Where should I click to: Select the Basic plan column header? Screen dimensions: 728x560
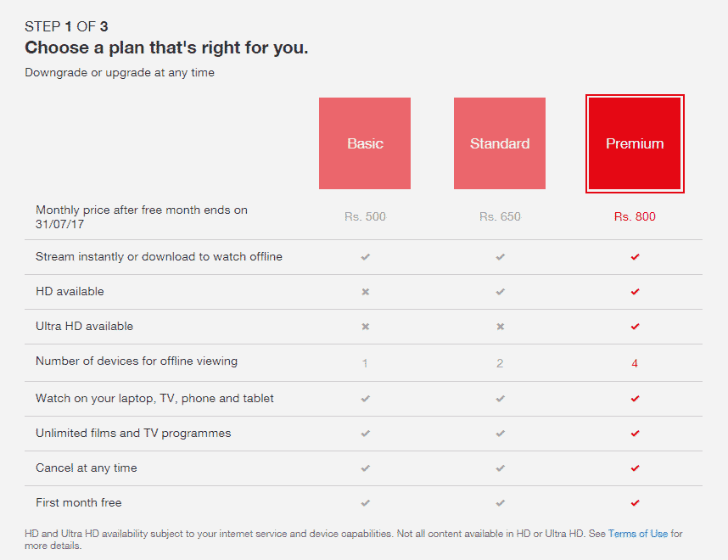[365, 143]
